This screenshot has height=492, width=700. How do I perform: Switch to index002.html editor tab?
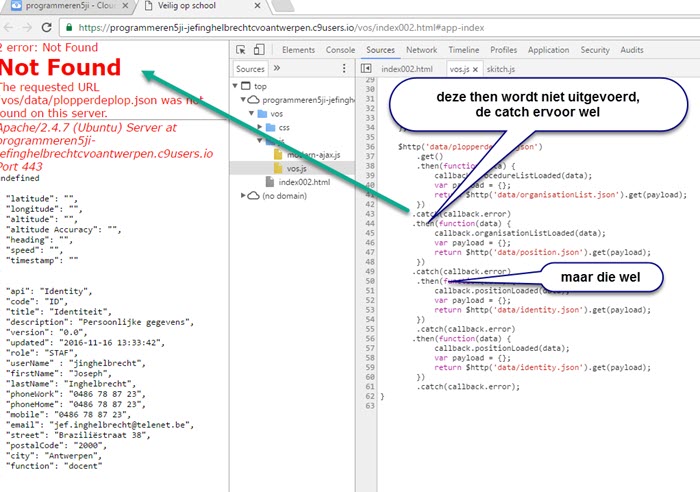(x=407, y=69)
